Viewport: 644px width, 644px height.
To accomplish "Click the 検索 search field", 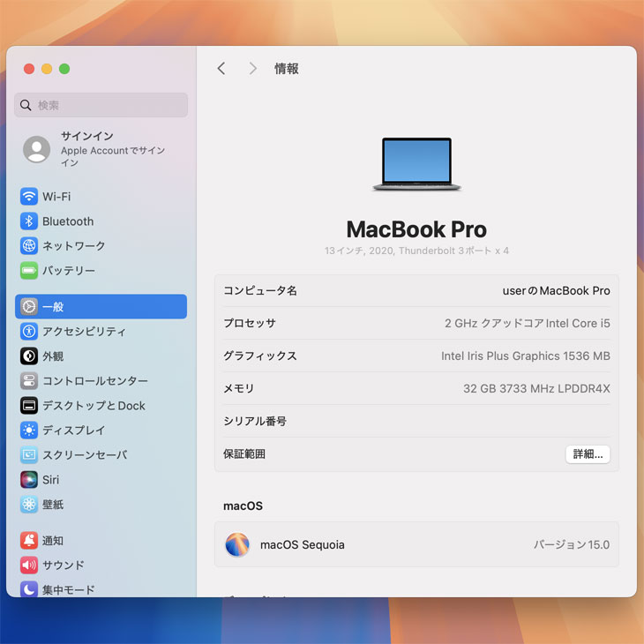I will (101, 105).
